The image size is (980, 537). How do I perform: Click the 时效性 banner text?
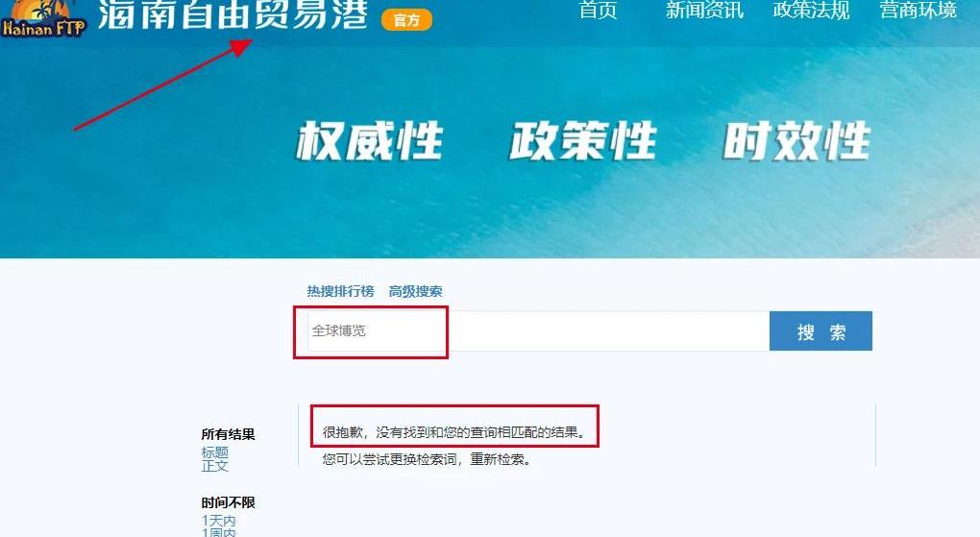tap(796, 140)
